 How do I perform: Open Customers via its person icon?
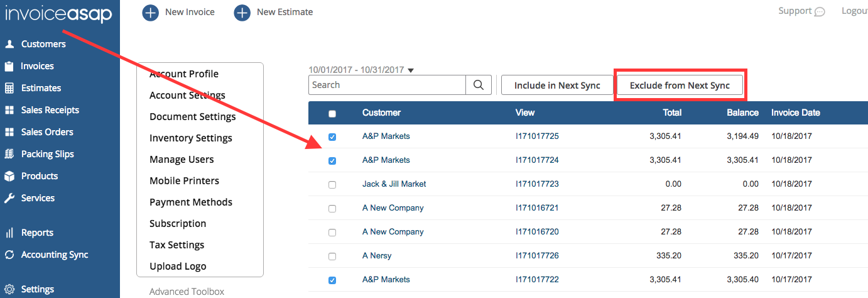tap(9, 44)
